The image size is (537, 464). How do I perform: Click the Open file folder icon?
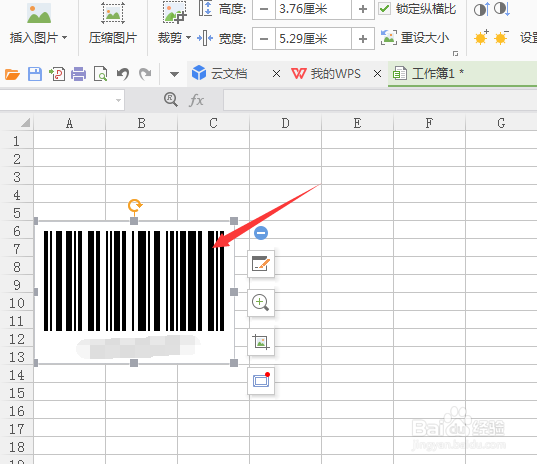pos(12,74)
